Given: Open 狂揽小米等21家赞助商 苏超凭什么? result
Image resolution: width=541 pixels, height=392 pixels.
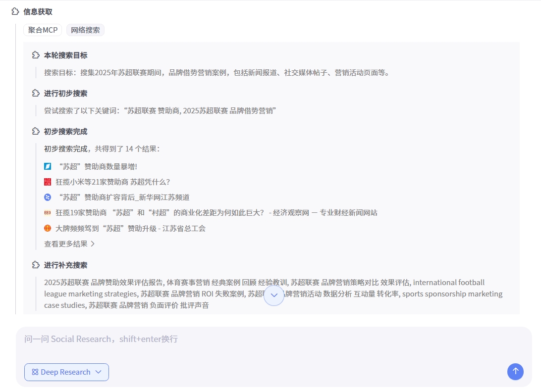Looking at the screenshot, I should coord(113,182).
